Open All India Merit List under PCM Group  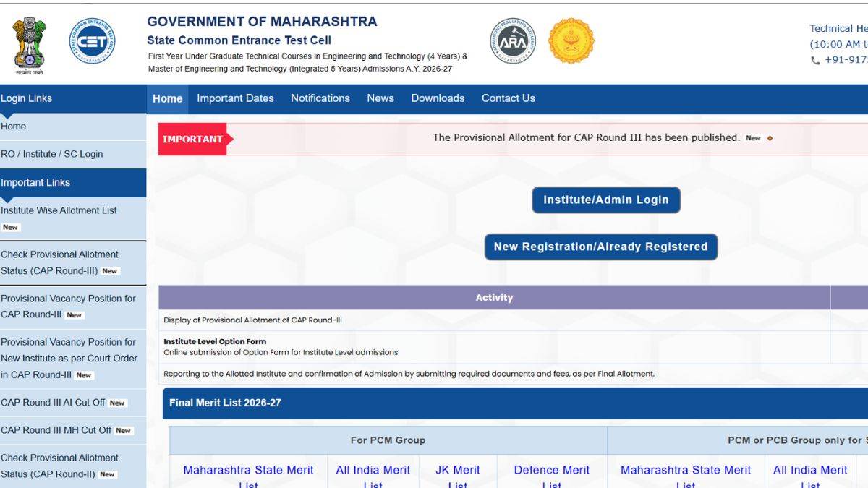click(x=373, y=476)
